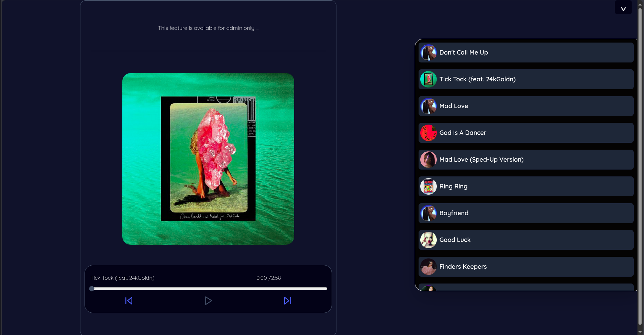Play the "Boyfriend" track
Viewport: 644px width, 335px height.
pos(526,213)
